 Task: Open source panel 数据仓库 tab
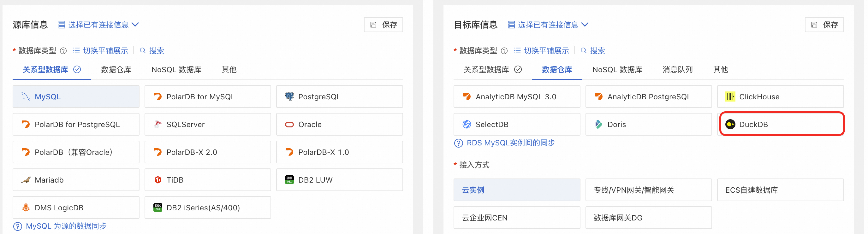[x=116, y=70]
